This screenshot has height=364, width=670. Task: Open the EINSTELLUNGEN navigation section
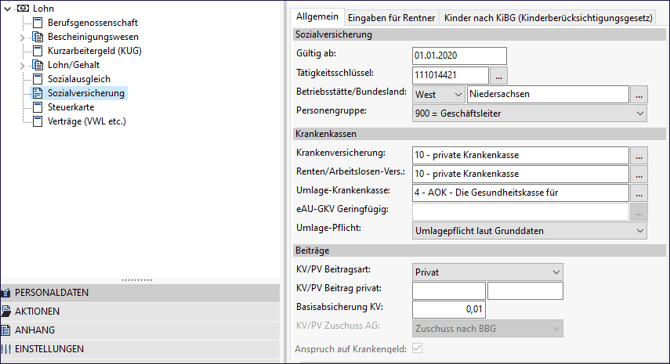click(140, 349)
